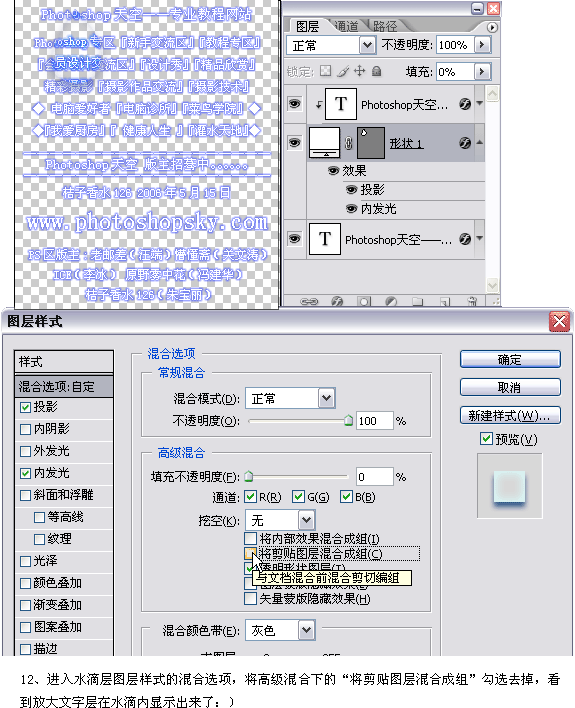
Task: Enable the 斜面和浮雕 style checkbox
Action: 26,495
